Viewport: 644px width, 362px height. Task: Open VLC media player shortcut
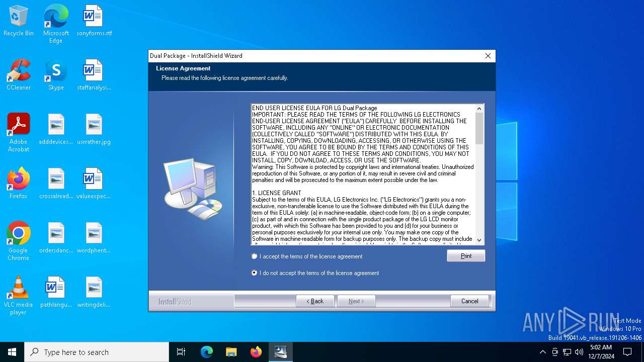[19, 295]
